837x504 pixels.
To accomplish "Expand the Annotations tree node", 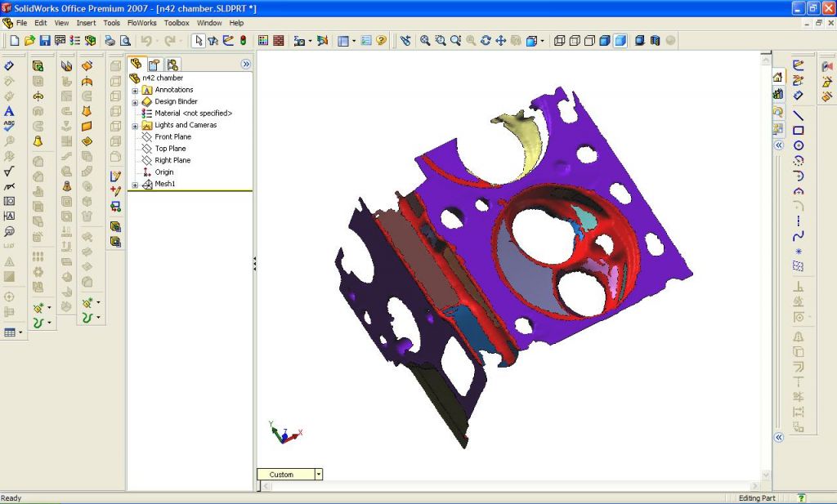I will [x=135, y=90].
